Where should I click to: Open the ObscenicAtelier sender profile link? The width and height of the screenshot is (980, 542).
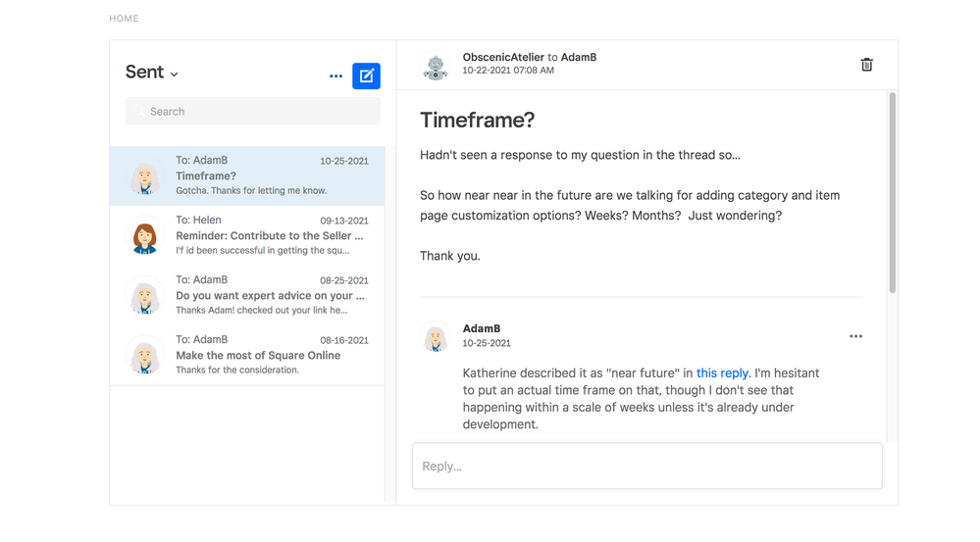click(503, 58)
